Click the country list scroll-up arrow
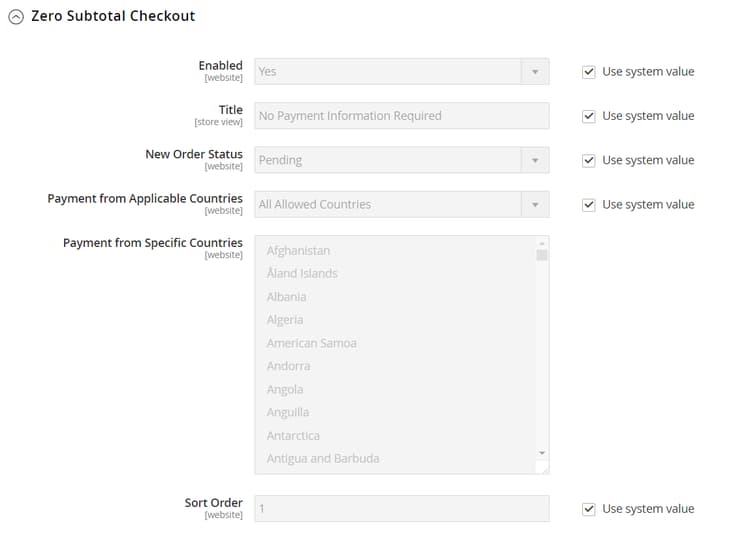Screen dimensions: 750x535 (542, 243)
